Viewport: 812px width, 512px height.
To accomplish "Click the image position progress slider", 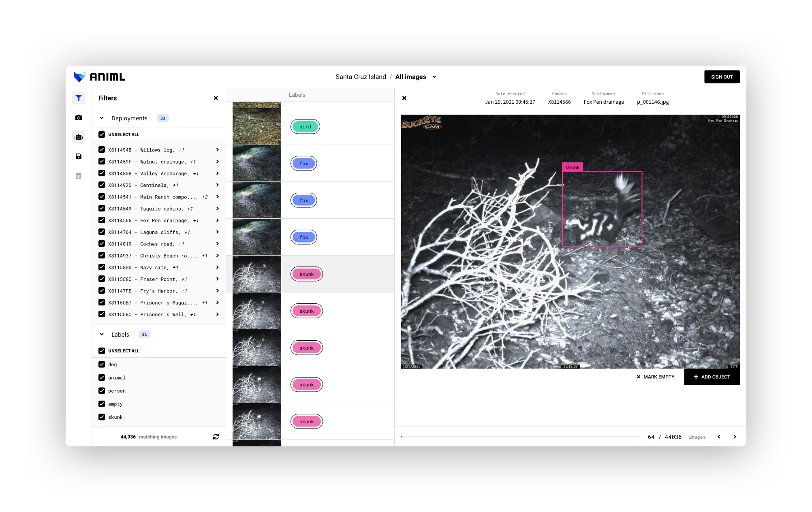I will [x=521, y=437].
